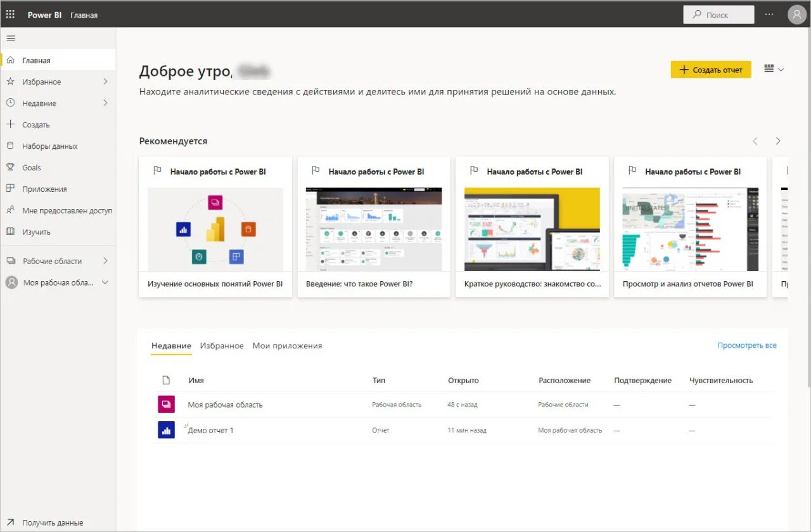
Task: Click the Чувствительность column header
Action: pos(721,380)
